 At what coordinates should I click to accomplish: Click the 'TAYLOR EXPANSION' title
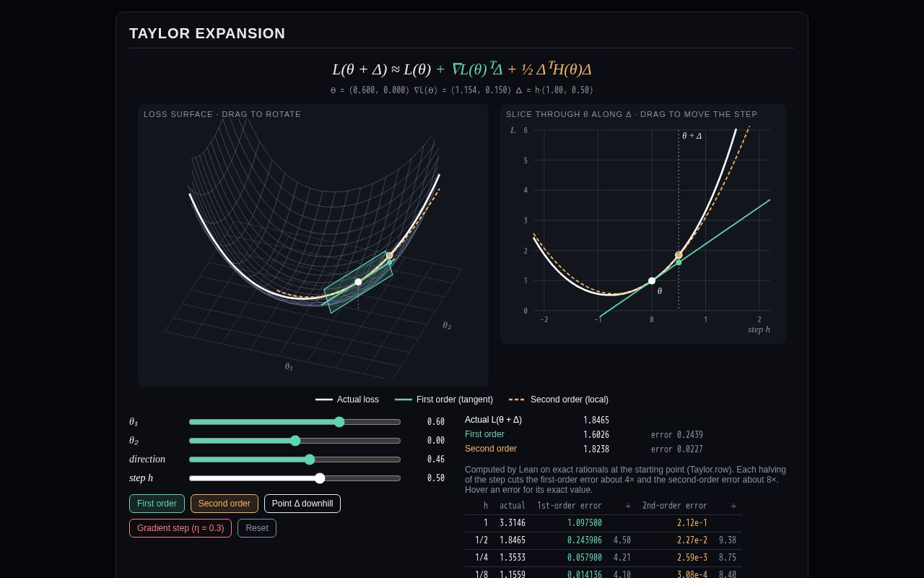(x=207, y=33)
